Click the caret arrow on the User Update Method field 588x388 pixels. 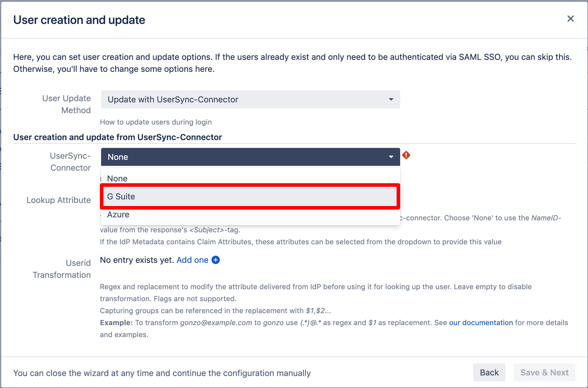tap(391, 99)
